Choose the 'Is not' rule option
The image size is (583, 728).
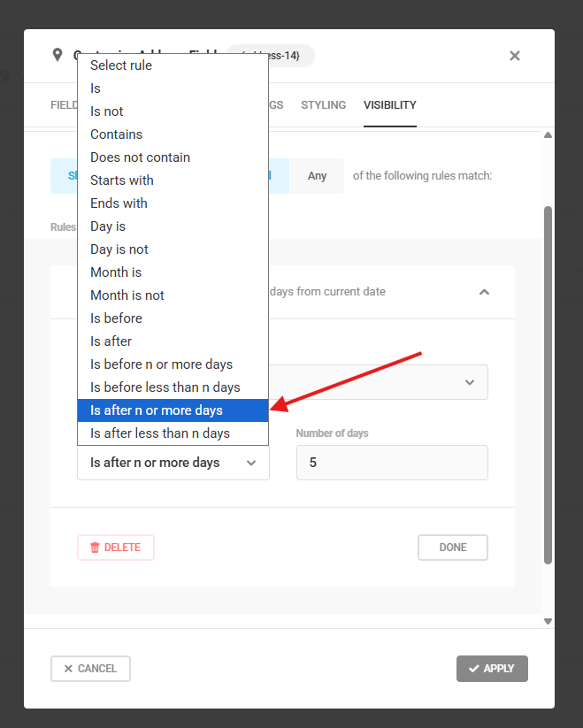pyautogui.click(x=173, y=111)
